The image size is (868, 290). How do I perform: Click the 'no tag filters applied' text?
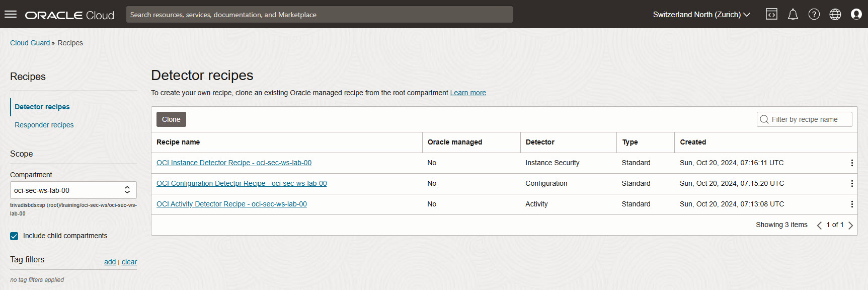click(x=37, y=280)
